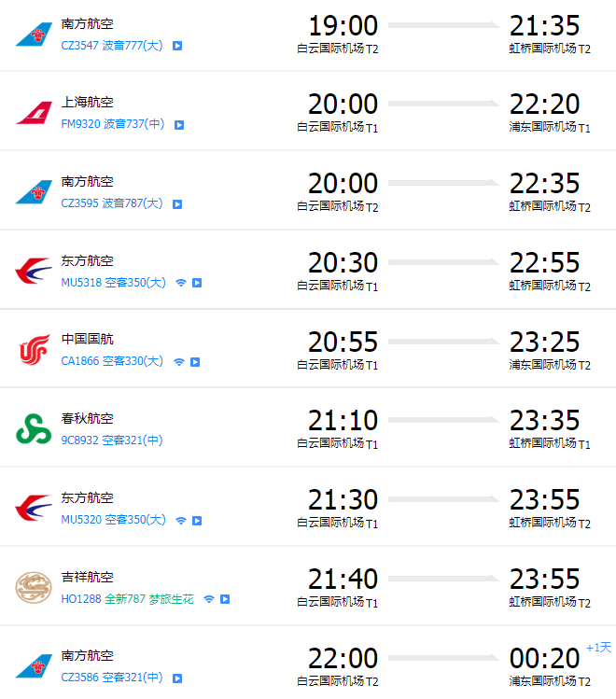Screen dimensions: 616x699
Task: Click the video icon beside CZ3547 波音777
Action: (177, 46)
